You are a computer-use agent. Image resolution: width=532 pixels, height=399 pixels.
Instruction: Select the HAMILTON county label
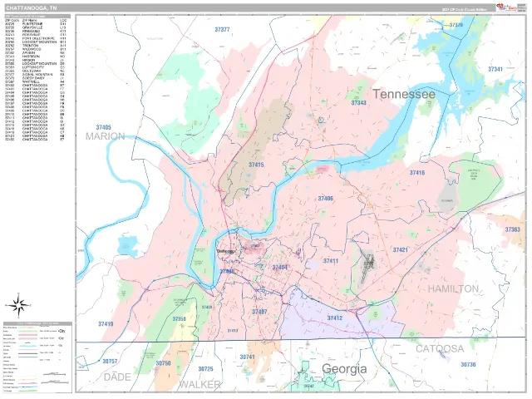coord(453,289)
